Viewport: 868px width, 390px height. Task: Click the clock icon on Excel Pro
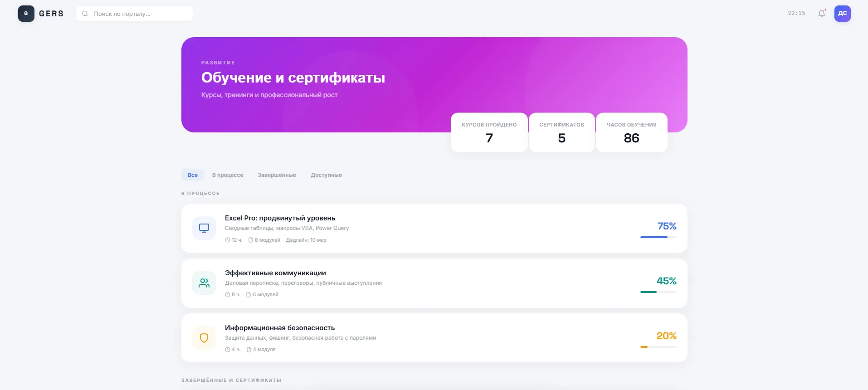coord(228,240)
